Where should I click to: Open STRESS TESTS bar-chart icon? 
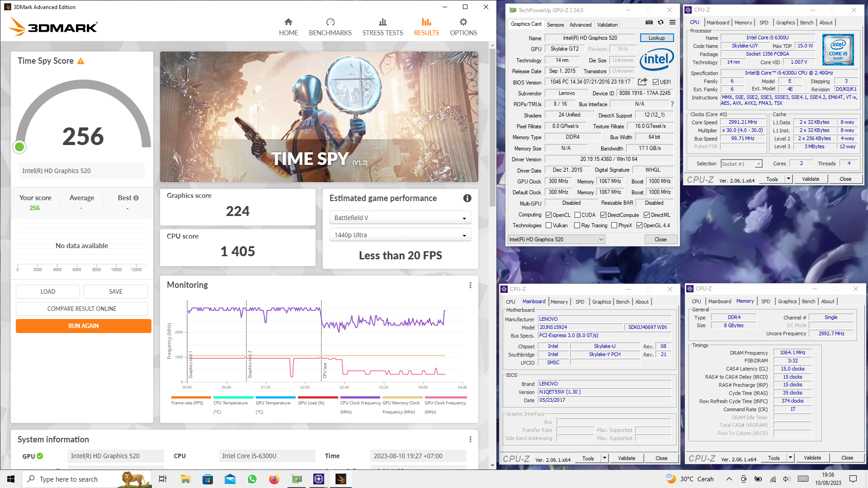pyautogui.click(x=382, y=22)
